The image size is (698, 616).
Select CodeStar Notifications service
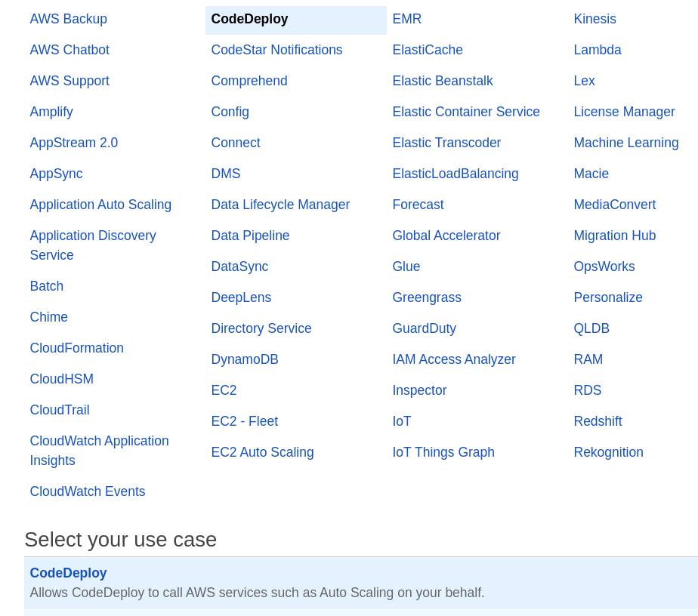click(x=276, y=50)
